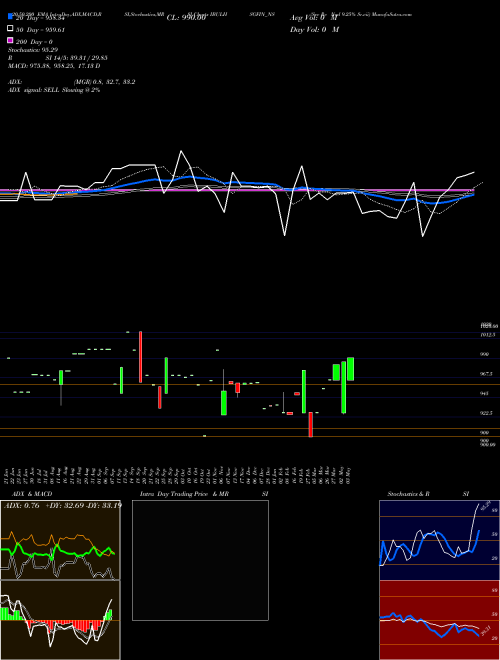
Task: Open the red RSI mini chart
Action: click(x=439, y=620)
